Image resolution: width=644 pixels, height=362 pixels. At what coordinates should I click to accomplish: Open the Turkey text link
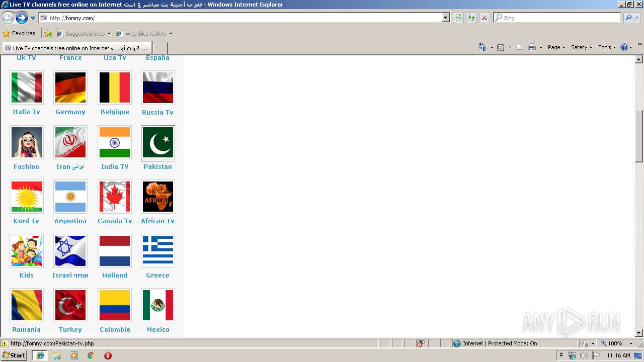click(70, 329)
